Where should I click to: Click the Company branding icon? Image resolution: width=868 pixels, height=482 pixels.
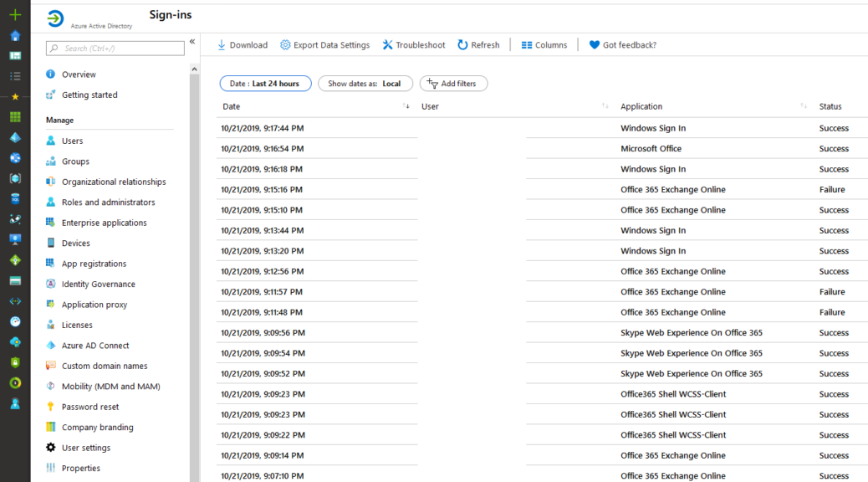click(x=50, y=427)
